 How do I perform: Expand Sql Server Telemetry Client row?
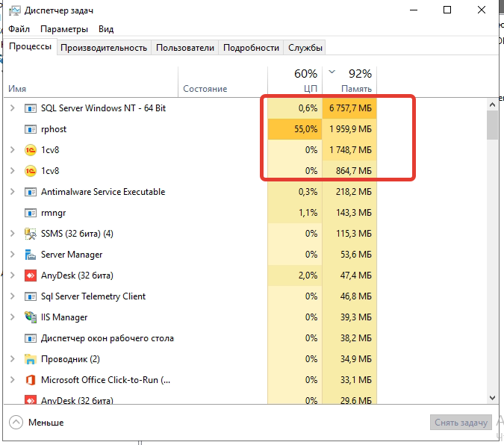coord(12,296)
